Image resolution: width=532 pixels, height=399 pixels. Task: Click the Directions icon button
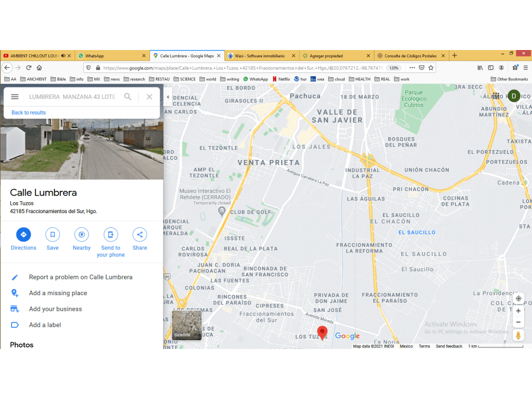pyautogui.click(x=23, y=234)
